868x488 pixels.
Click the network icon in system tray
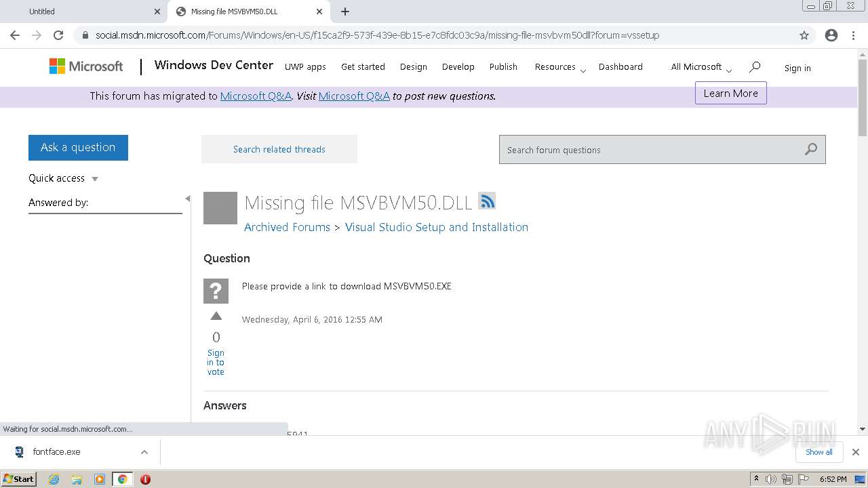click(787, 479)
